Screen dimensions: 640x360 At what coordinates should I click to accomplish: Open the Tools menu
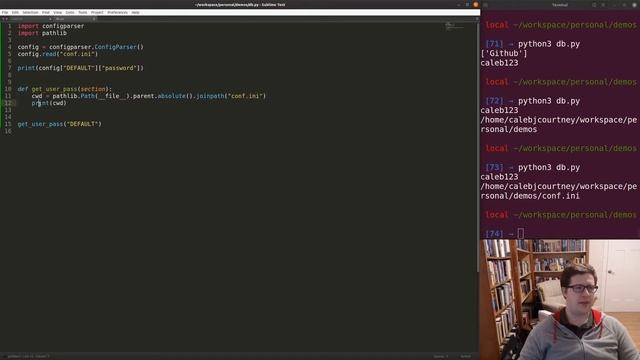pyautogui.click(x=83, y=12)
